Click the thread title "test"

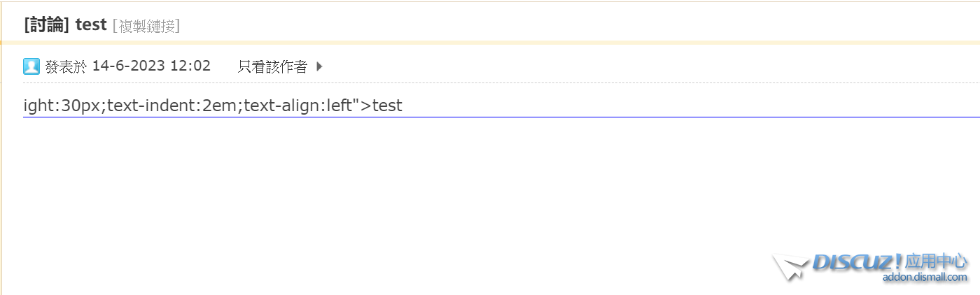(x=91, y=25)
